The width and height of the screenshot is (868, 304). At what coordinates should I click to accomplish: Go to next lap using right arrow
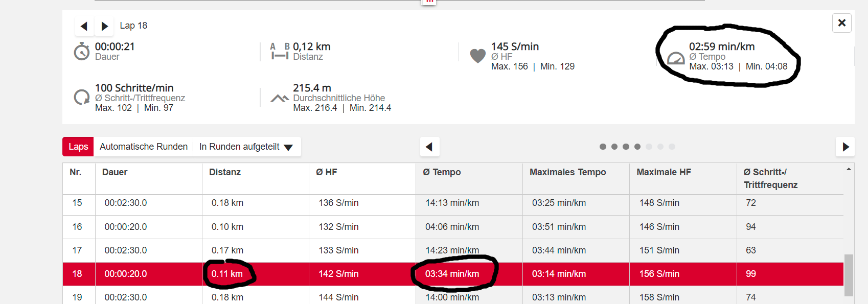pos(104,26)
